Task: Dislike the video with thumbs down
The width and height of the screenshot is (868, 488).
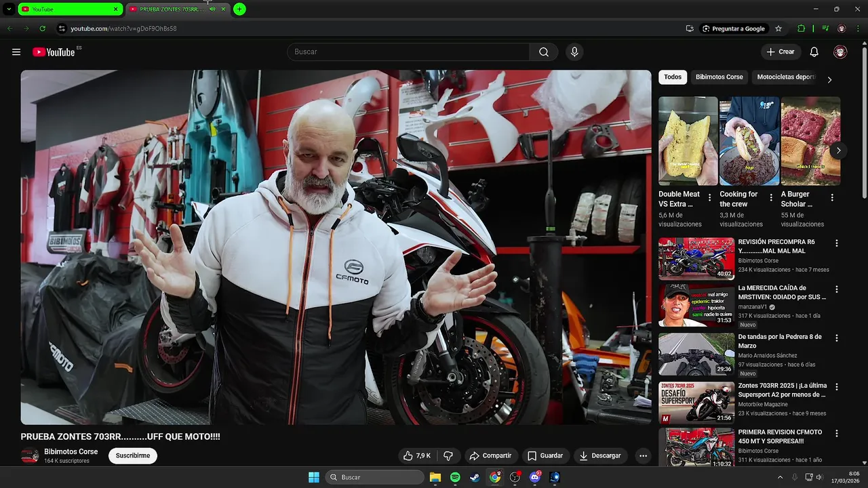Action: pyautogui.click(x=448, y=456)
